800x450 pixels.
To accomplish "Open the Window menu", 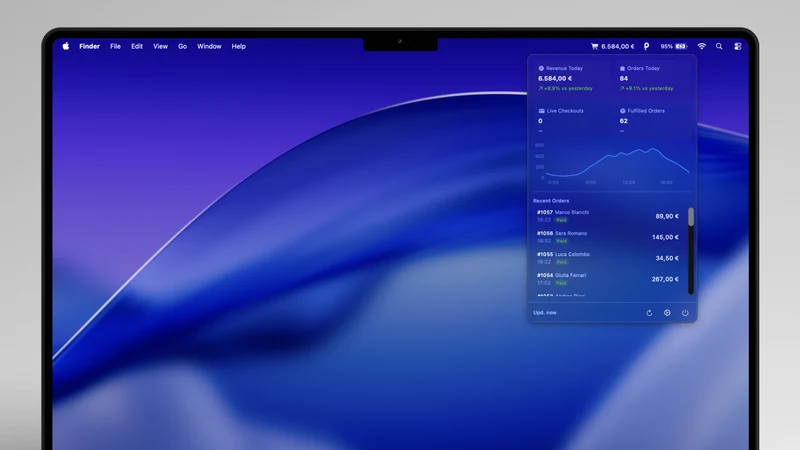I will click(x=209, y=46).
